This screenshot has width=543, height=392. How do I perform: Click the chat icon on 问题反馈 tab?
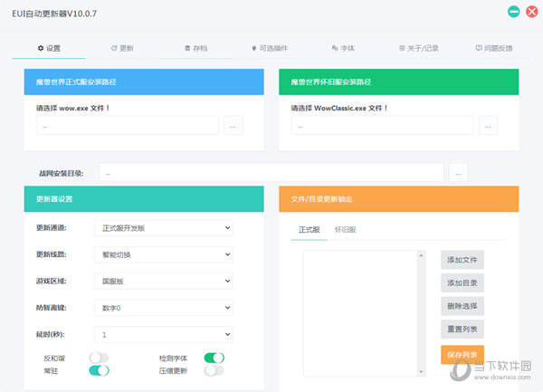click(x=479, y=48)
